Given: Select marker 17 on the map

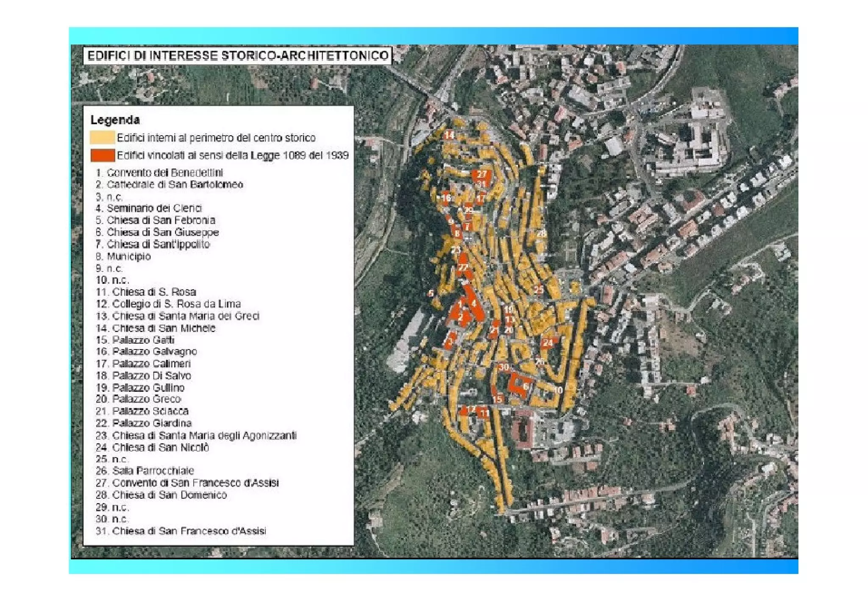Looking at the screenshot, I should click(481, 198).
